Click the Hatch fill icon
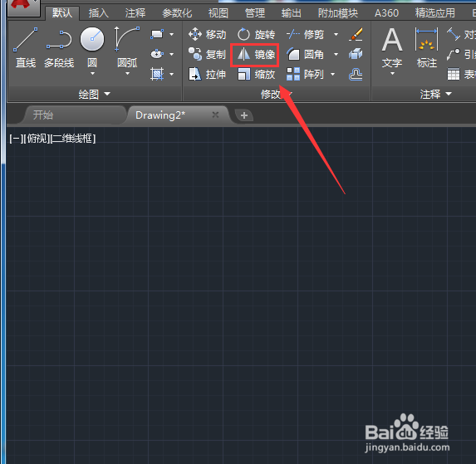Screen dimensions: 476x464 (x=157, y=74)
